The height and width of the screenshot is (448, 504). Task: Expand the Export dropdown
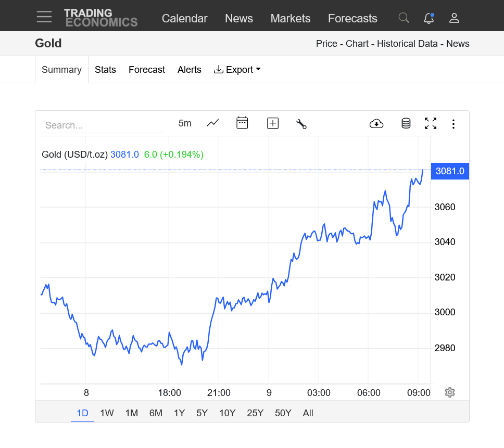(237, 70)
